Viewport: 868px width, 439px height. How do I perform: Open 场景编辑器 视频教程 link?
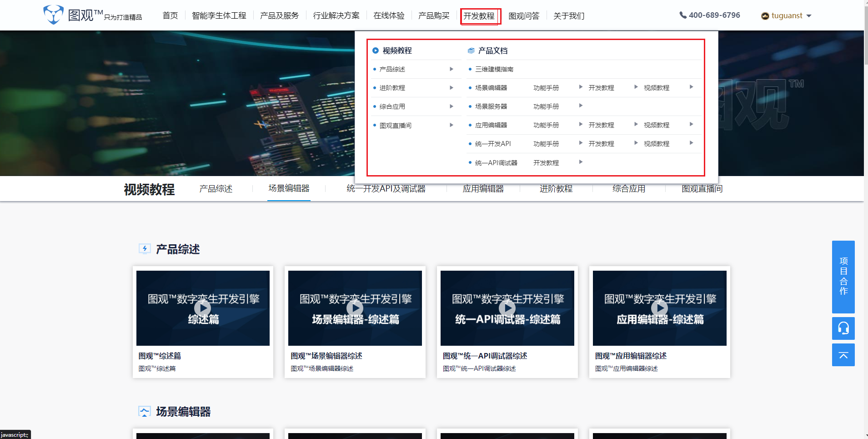tap(657, 88)
